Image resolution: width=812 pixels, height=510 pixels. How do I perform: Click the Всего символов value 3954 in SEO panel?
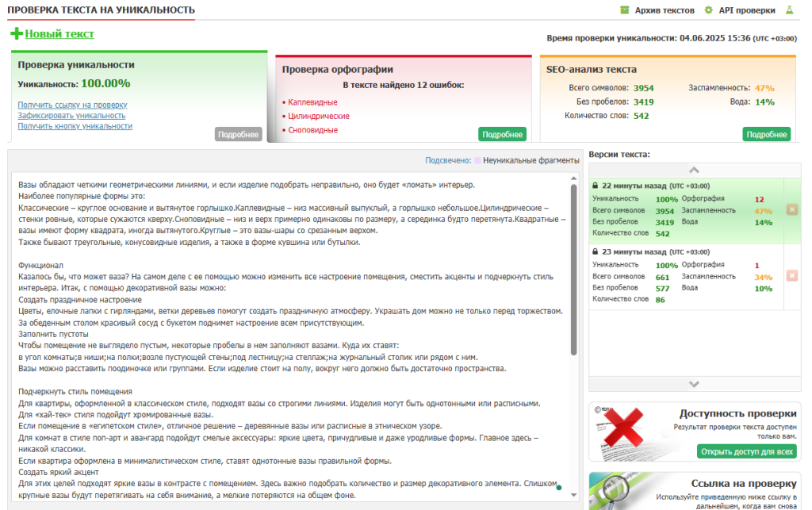tap(644, 89)
